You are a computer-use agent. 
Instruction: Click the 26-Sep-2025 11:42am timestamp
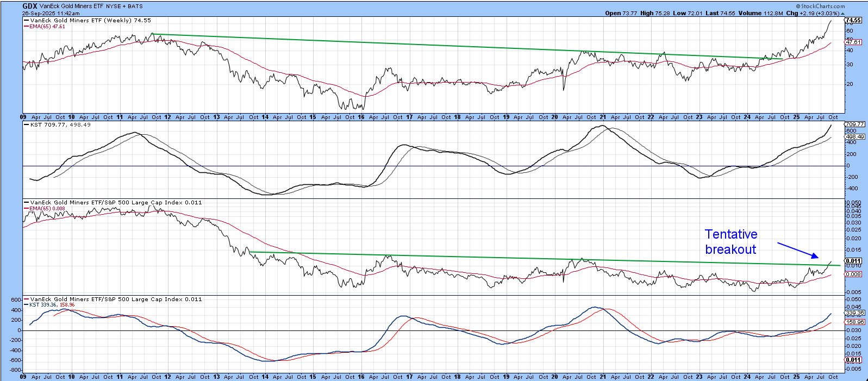point(51,13)
